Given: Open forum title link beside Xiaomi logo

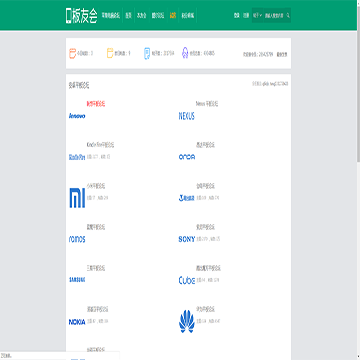Looking at the screenshot, I should (96, 186).
